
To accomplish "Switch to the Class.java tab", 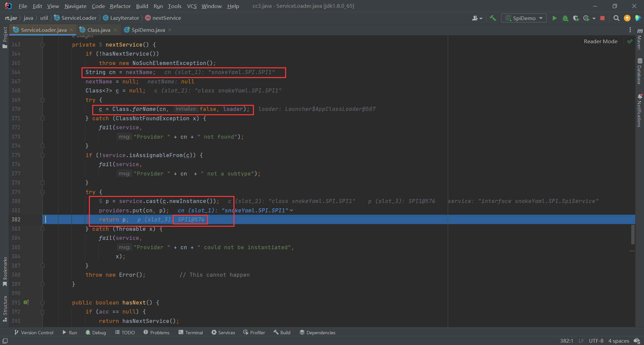I will click(x=98, y=30).
